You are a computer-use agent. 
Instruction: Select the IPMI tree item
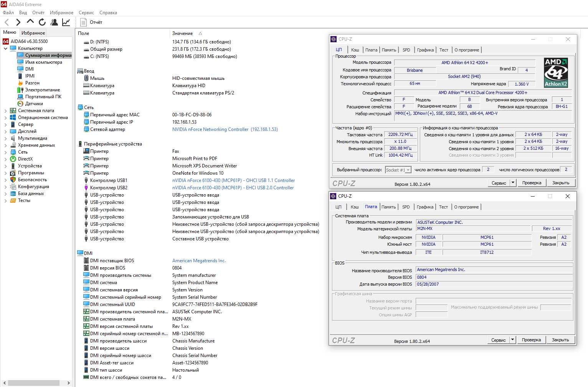[x=30, y=76]
